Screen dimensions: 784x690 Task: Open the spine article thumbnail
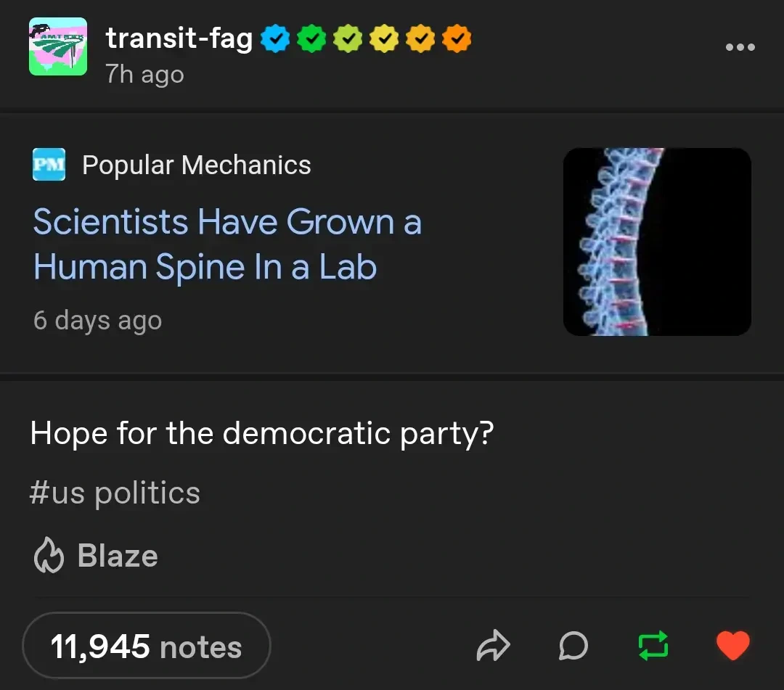click(657, 242)
